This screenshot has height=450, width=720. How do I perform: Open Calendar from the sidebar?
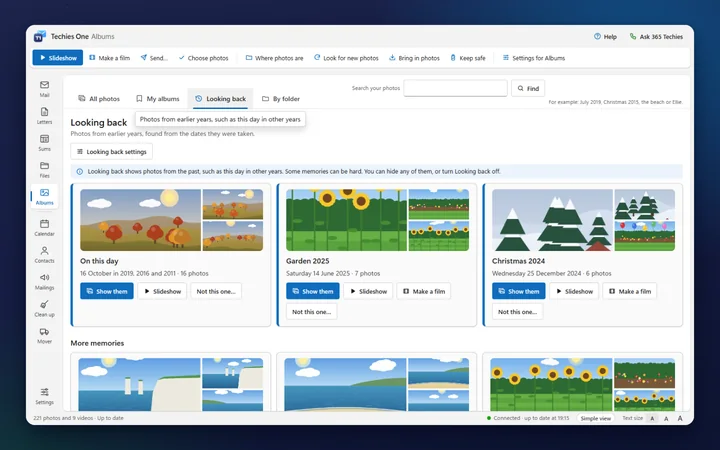pyautogui.click(x=45, y=228)
